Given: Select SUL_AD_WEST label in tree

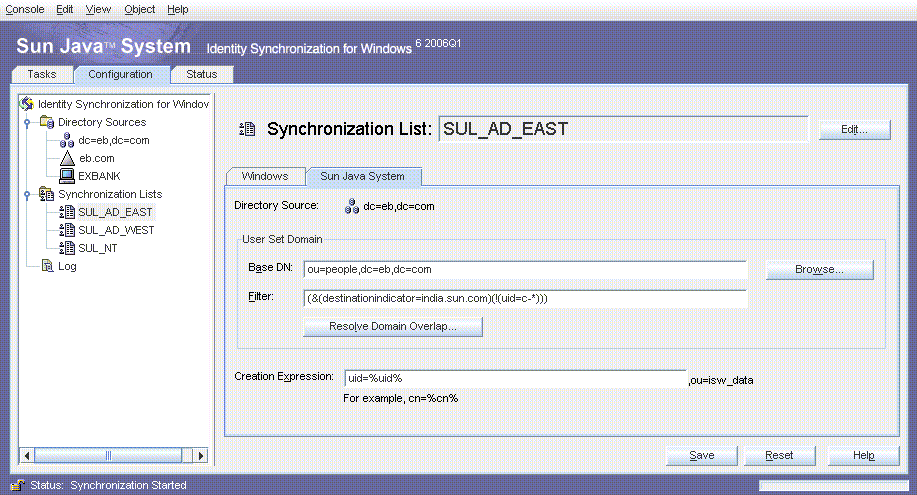Looking at the screenshot, I should 116,230.
